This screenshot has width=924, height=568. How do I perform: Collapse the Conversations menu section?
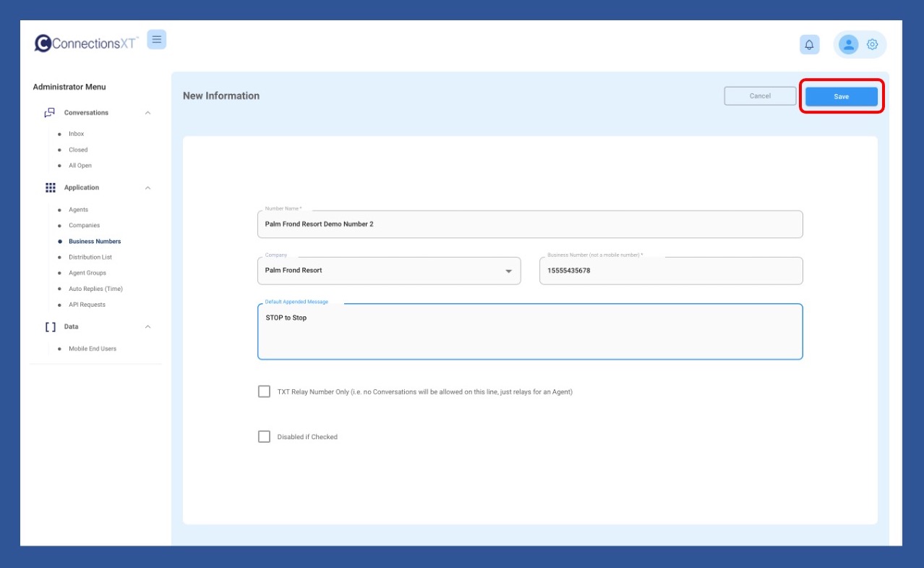(147, 113)
